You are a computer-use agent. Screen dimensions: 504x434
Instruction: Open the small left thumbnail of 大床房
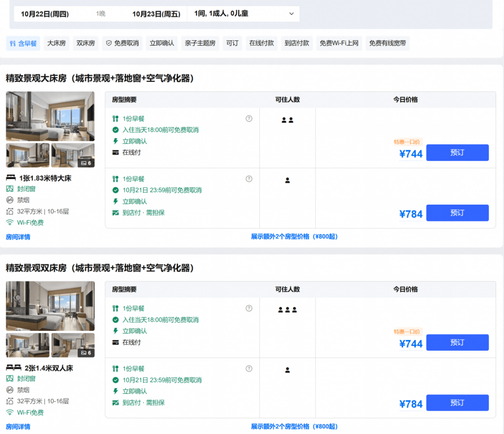[28, 155]
